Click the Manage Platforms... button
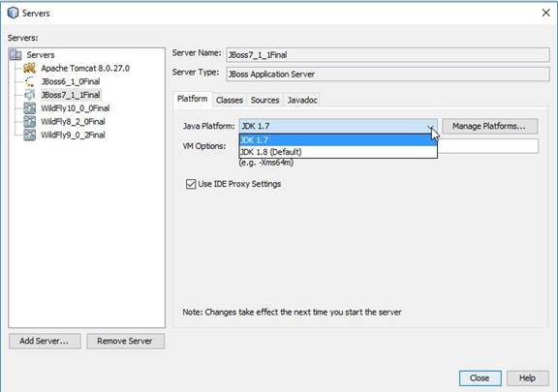 (489, 126)
